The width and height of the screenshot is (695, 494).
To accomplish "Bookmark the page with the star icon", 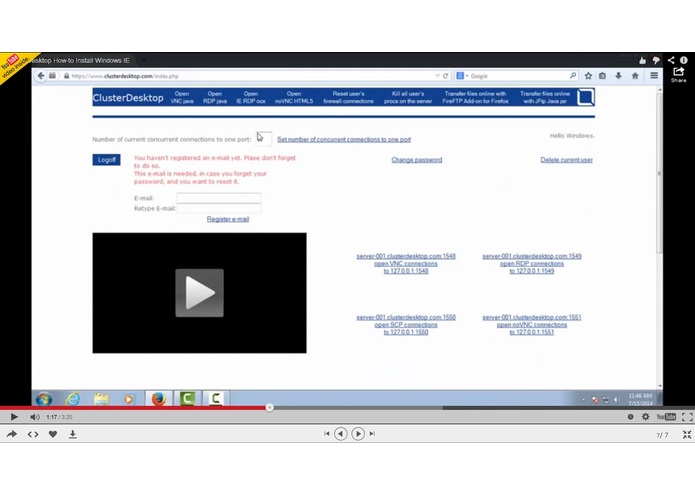I will (588, 76).
